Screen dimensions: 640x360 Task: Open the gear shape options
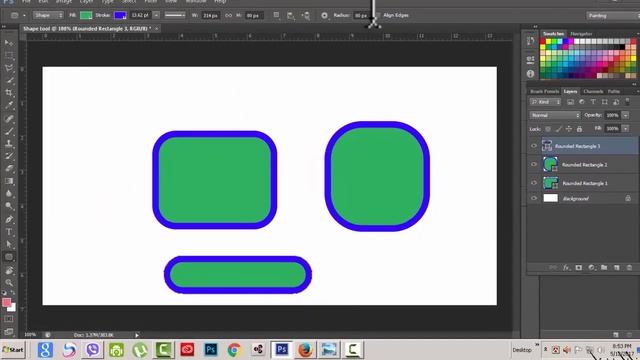324,16
